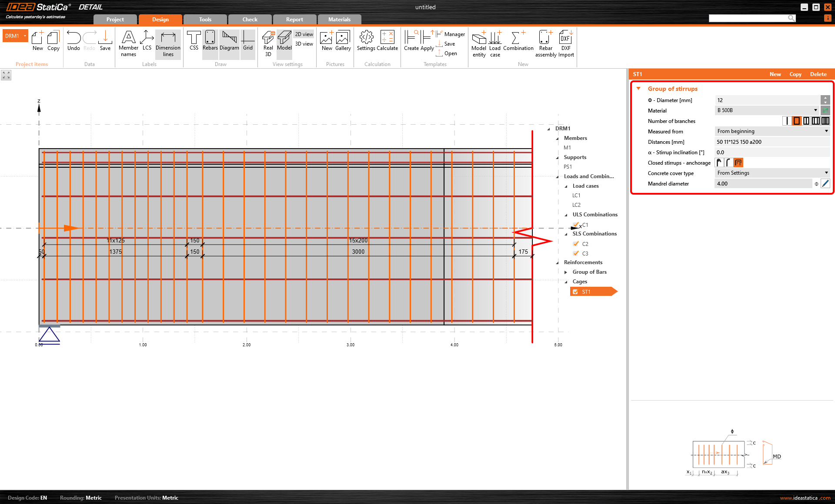This screenshot has height=504, width=835.
Task: Switch to the Check tab
Action: click(250, 20)
